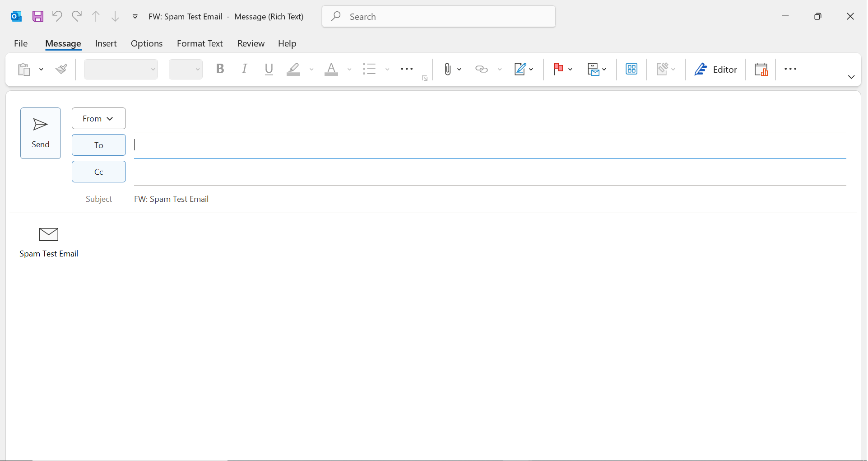This screenshot has height=461, width=868.
Task: Show more formatting options ellipsis
Action: [x=407, y=69]
